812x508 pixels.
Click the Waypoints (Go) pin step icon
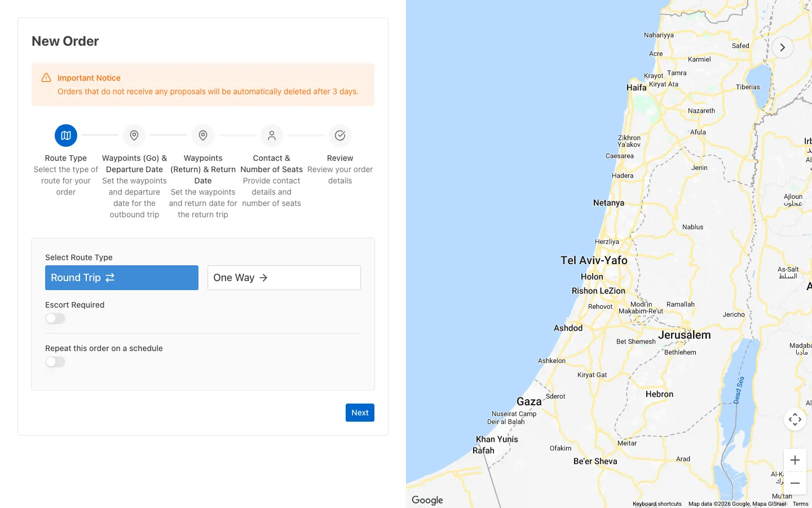pos(134,135)
